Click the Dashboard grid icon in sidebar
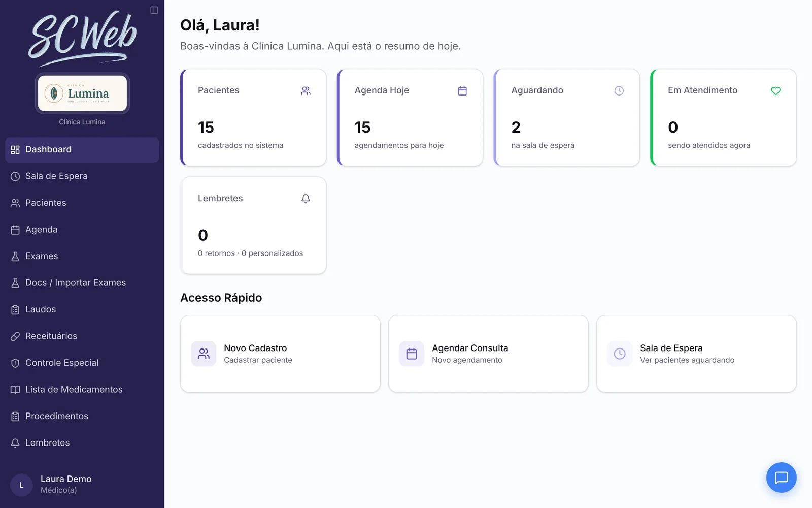812x508 pixels. 15,150
